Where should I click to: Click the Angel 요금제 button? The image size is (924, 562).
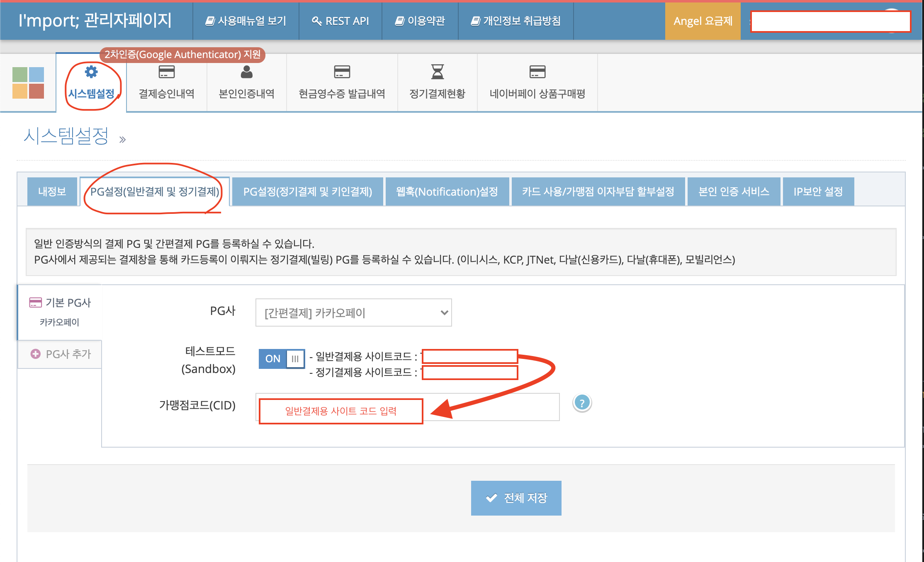point(703,21)
